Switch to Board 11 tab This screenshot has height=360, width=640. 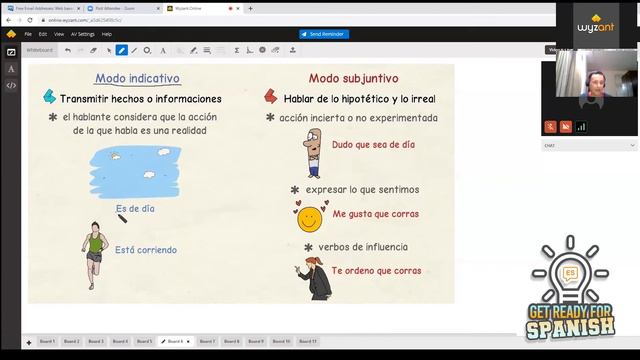(308, 341)
